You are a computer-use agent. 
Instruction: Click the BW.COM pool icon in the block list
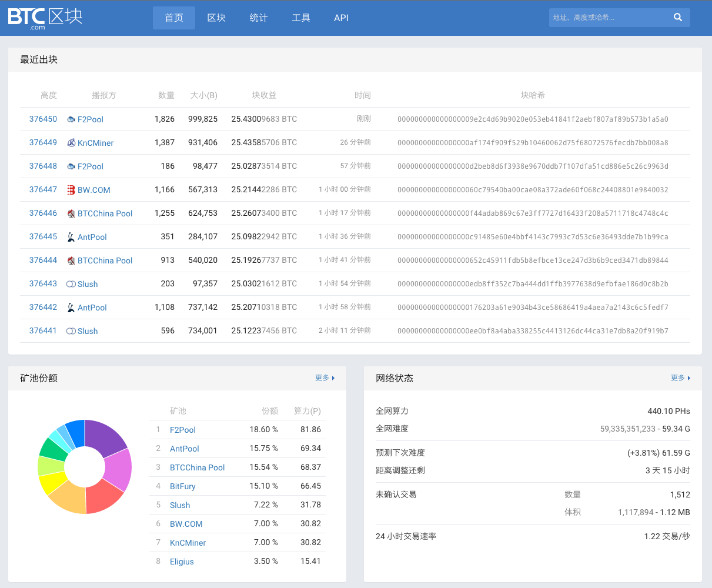pyautogui.click(x=72, y=189)
